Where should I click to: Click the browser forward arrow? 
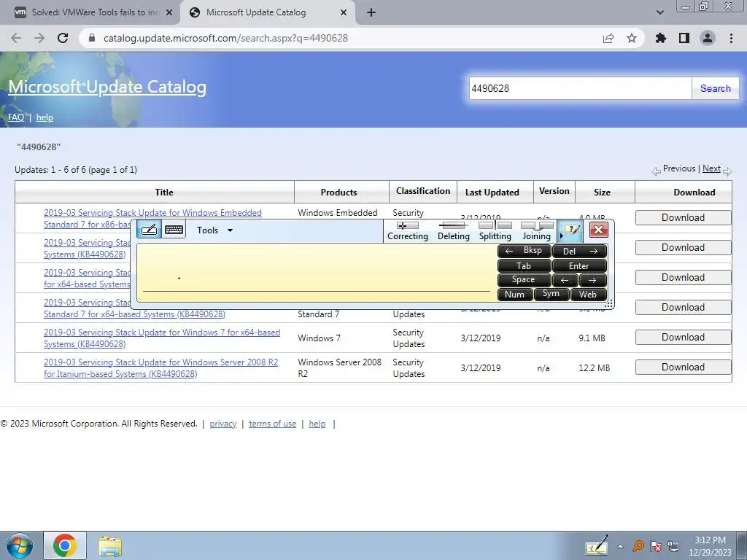click(39, 38)
